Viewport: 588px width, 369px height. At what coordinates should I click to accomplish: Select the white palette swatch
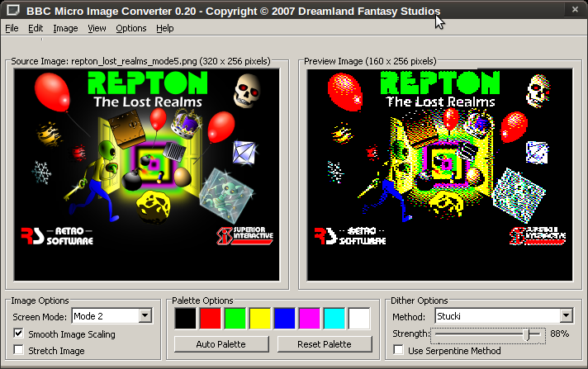pyautogui.click(x=359, y=319)
